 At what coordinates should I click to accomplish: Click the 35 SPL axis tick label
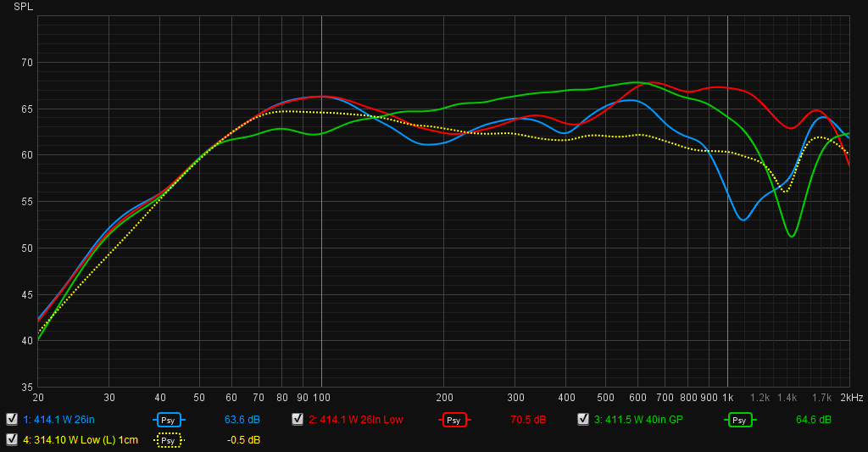coord(27,388)
